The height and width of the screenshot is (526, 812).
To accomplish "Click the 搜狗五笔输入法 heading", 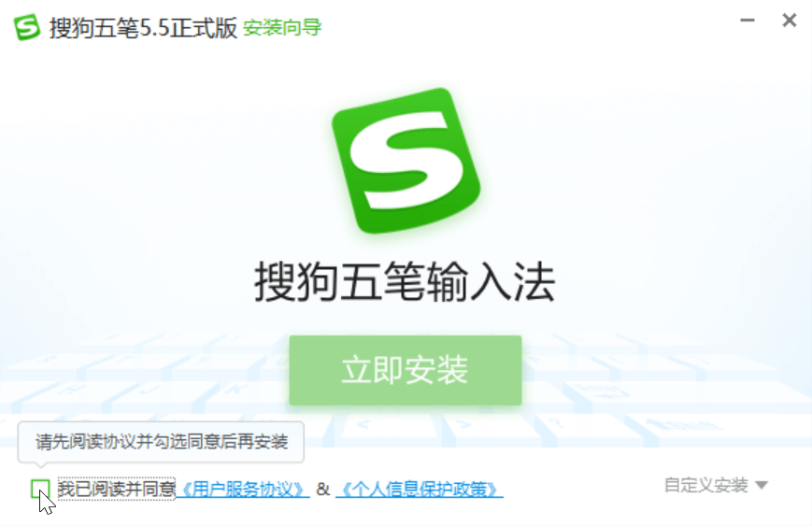I will tap(405, 282).
